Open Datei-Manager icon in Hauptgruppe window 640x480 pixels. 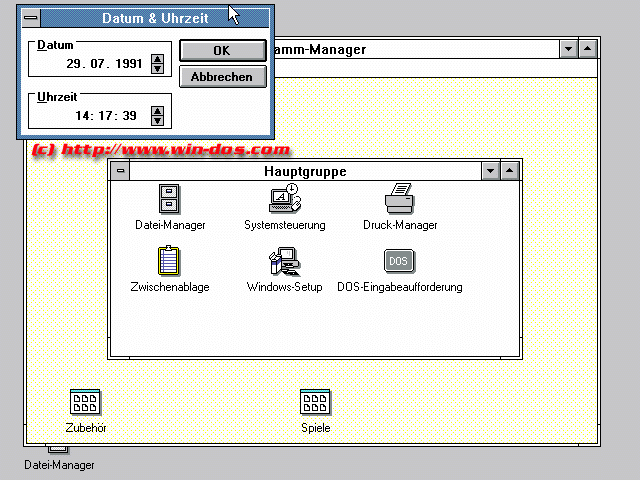point(170,199)
